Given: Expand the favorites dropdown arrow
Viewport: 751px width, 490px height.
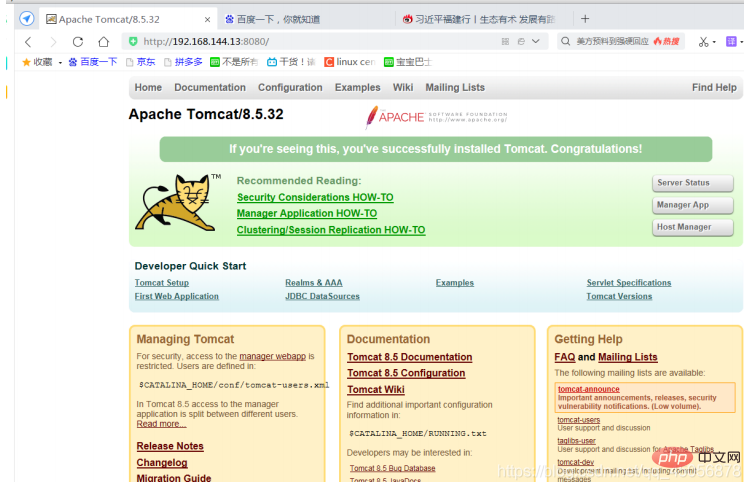Looking at the screenshot, I should click(x=60, y=63).
